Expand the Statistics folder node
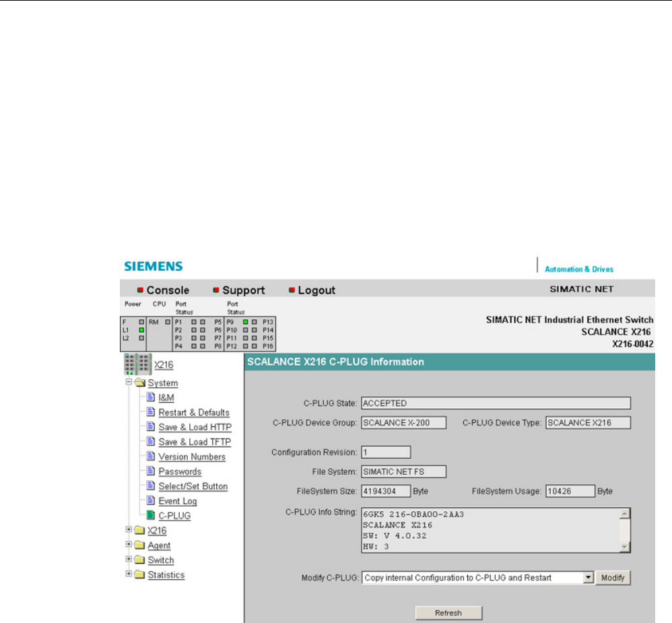 pyautogui.click(x=128, y=574)
